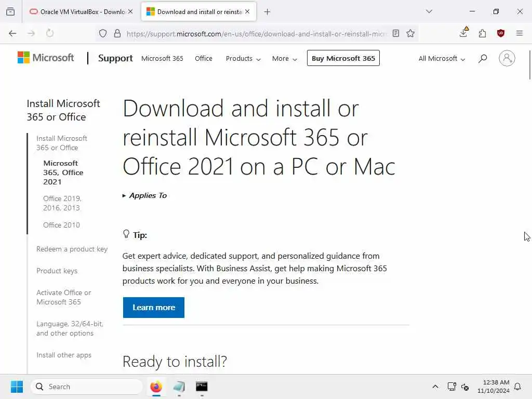Viewport: 532px width, 399px height.
Task: Open the Product keys sidebar link
Action: (x=57, y=271)
